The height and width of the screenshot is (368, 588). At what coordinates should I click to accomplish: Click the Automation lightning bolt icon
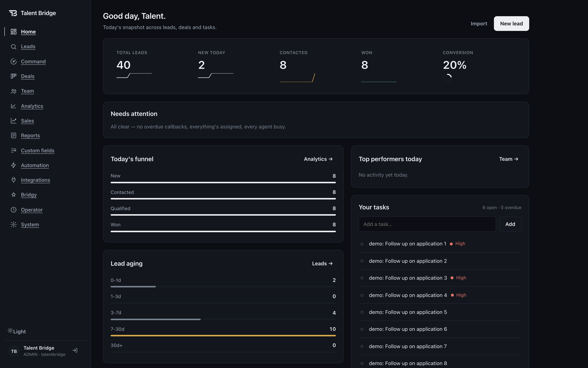[x=14, y=165]
